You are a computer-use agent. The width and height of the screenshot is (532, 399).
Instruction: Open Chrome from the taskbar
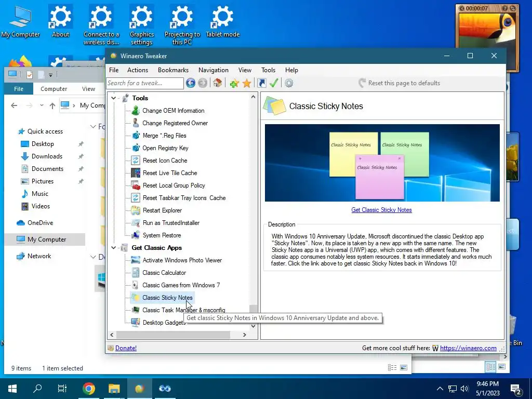coord(88,389)
